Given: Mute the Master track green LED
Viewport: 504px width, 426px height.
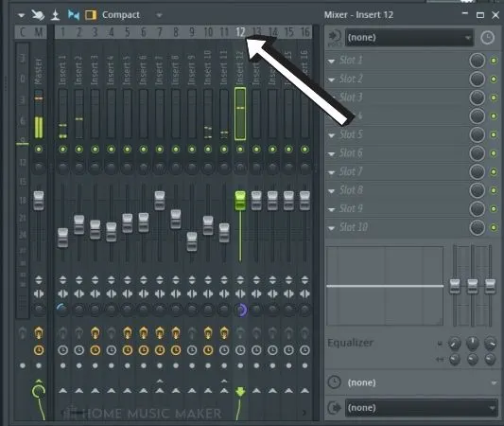Looking at the screenshot, I should (x=39, y=150).
